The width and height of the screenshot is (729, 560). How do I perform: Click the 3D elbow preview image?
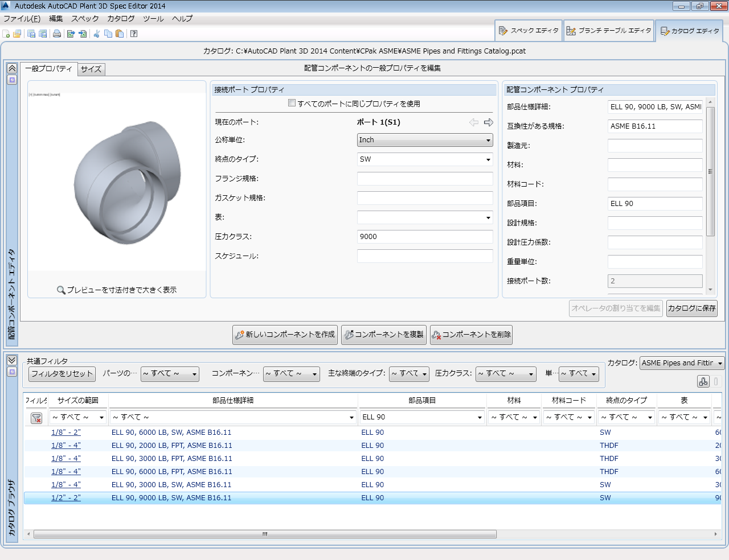[128, 182]
